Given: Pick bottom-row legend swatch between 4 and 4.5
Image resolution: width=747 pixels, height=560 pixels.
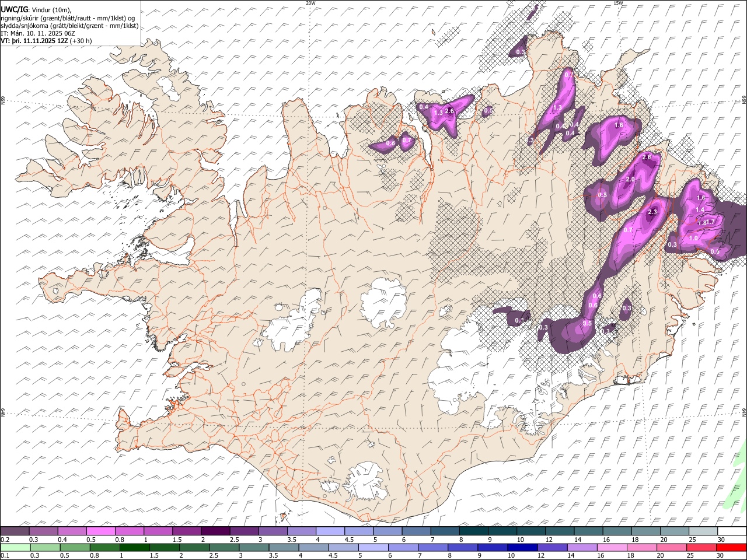Looking at the screenshot, I should 313,548.
